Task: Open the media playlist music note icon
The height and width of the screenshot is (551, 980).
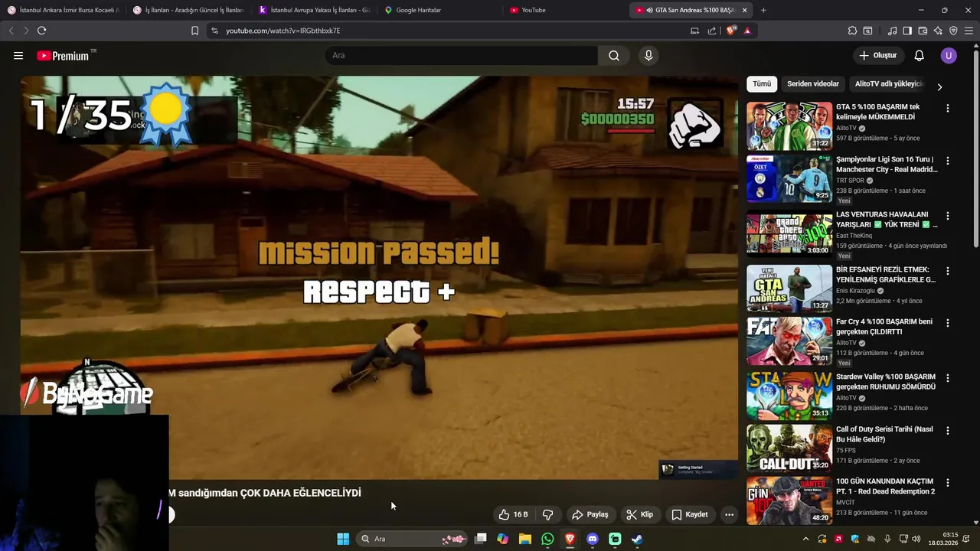Action: pyautogui.click(x=892, y=31)
